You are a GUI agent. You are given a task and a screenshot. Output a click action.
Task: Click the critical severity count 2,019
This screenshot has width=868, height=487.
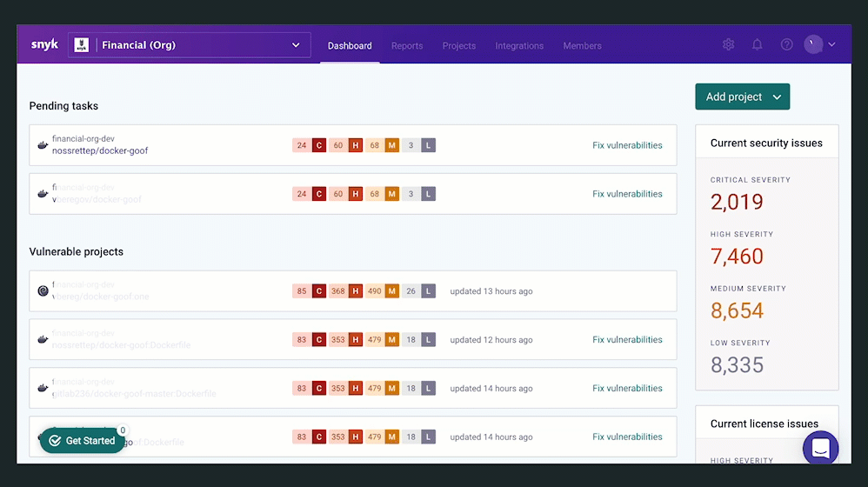point(737,202)
